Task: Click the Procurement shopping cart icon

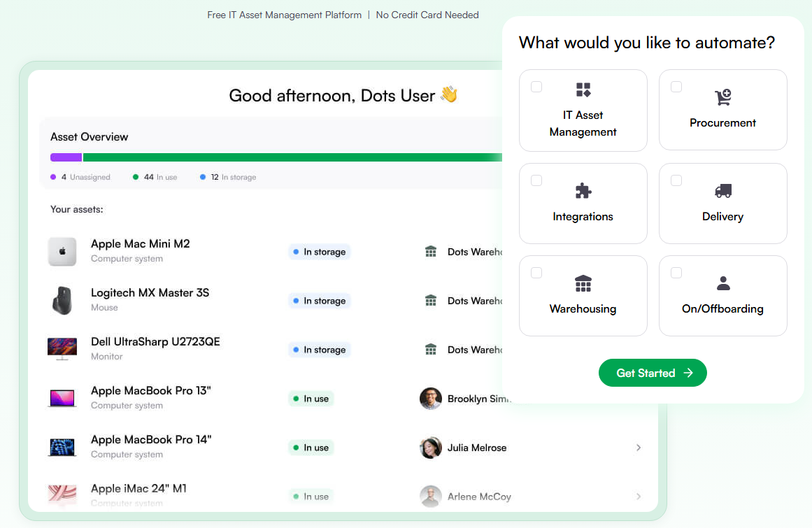Action: [x=722, y=97]
